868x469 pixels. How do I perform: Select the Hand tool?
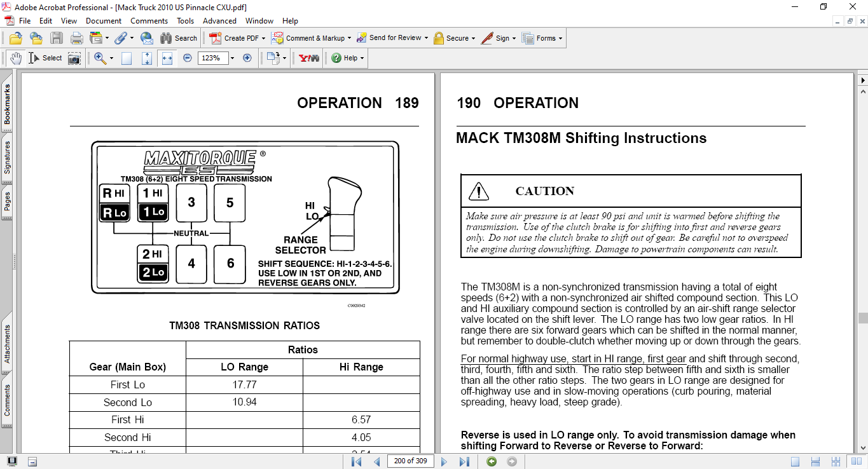(x=15, y=58)
